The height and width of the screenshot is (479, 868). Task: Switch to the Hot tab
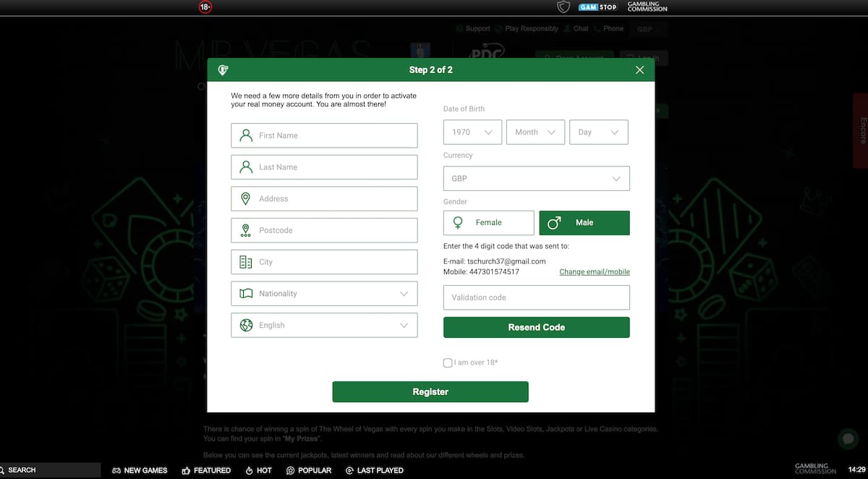pos(259,470)
